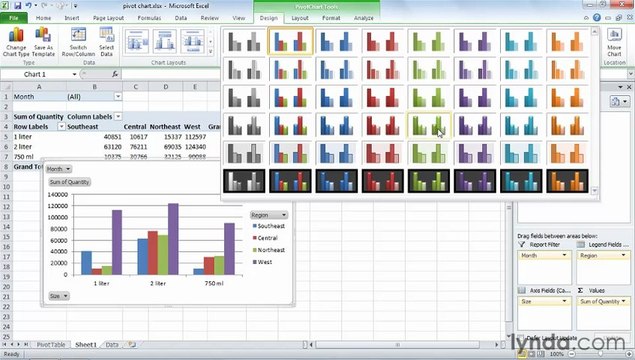Choose the third chart layout thumbnail
The width and height of the screenshot is (635, 360).
(192, 41)
